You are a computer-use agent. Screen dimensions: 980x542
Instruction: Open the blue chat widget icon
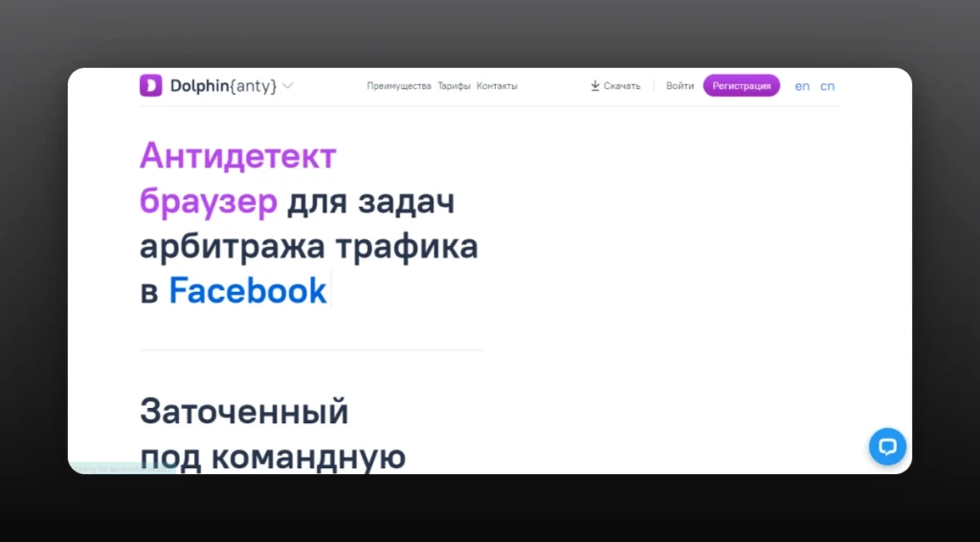point(887,446)
